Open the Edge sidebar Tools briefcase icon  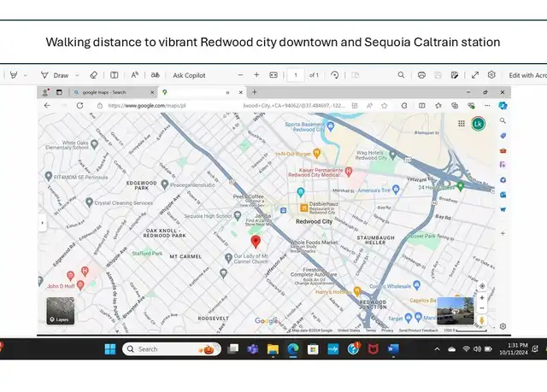(503, 150)
